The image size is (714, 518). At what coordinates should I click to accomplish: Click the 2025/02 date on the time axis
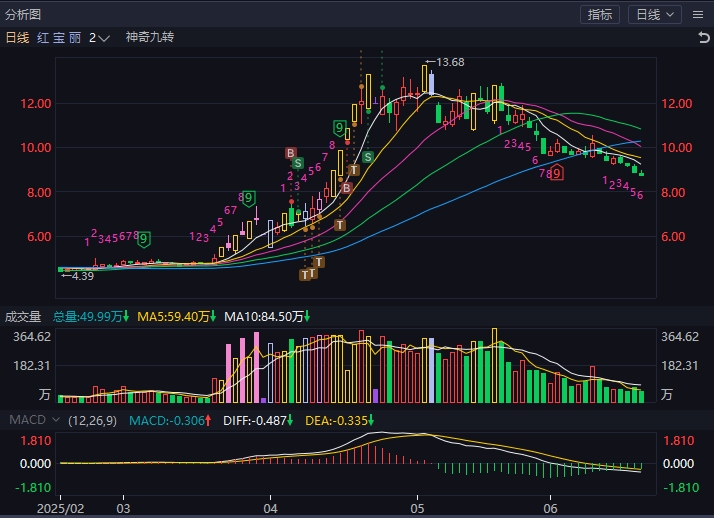click(x=60, y=508)
